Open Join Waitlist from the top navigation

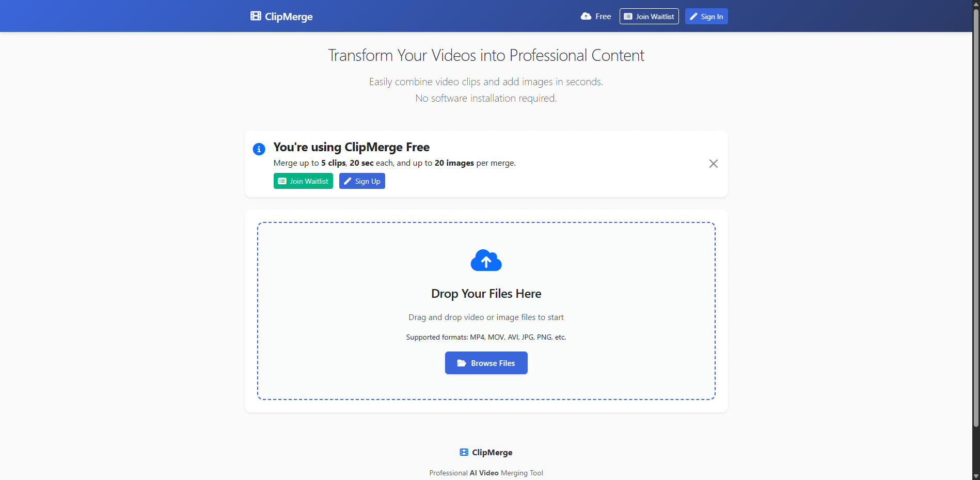[x=649, y=17]
